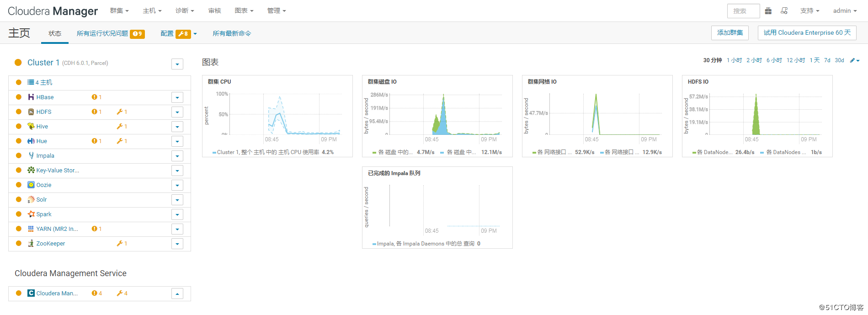868x315 pixels.
Task: Click the YARN service icon
Action: pos(31,229)
